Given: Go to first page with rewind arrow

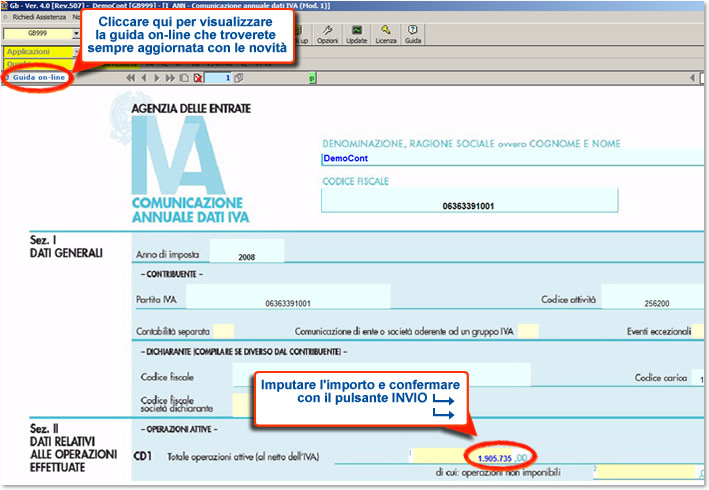Looking at the screenshot, I should 131,77.
